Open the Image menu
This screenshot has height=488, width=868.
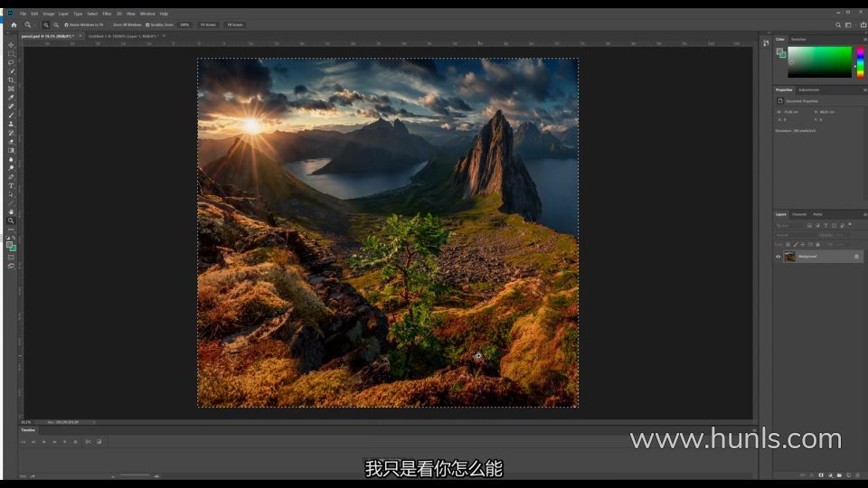(49, 14)
